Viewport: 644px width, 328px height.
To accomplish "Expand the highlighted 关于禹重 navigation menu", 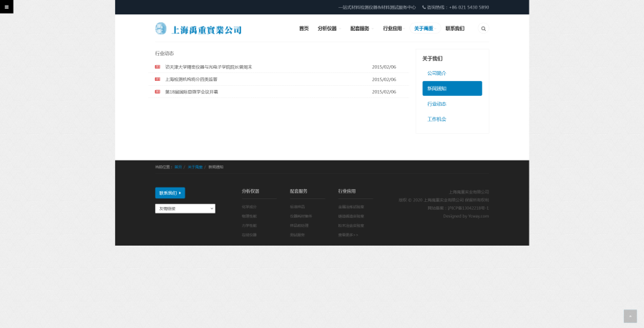I will pos(425,29).
